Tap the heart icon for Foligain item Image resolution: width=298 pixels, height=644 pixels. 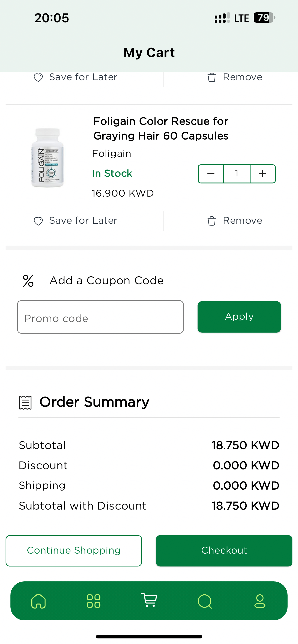click(x=38, y=221)
